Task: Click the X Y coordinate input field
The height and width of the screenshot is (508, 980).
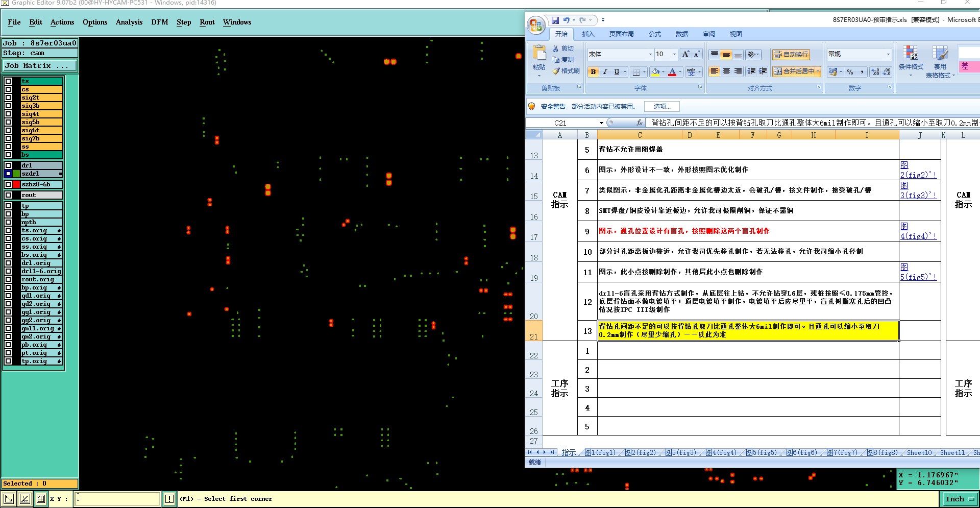Action: (117, 499)
